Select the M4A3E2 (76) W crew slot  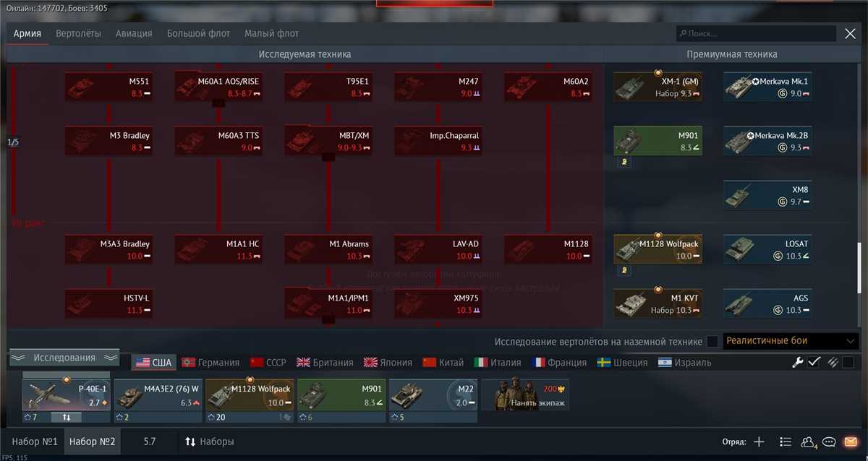tap(158, 396)
